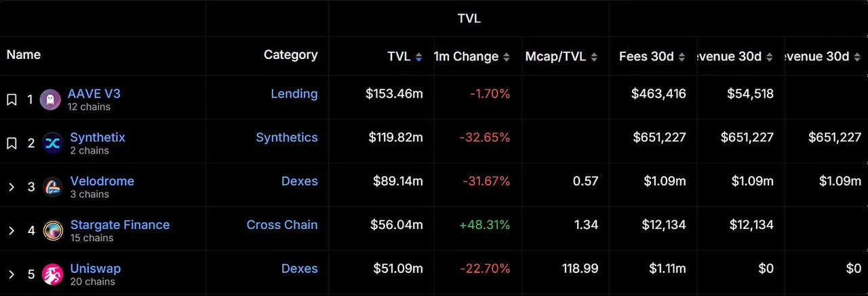Sort by TVL column arrow icon
This screenshot has height=296, width=868.
click(x=418, y=57)
